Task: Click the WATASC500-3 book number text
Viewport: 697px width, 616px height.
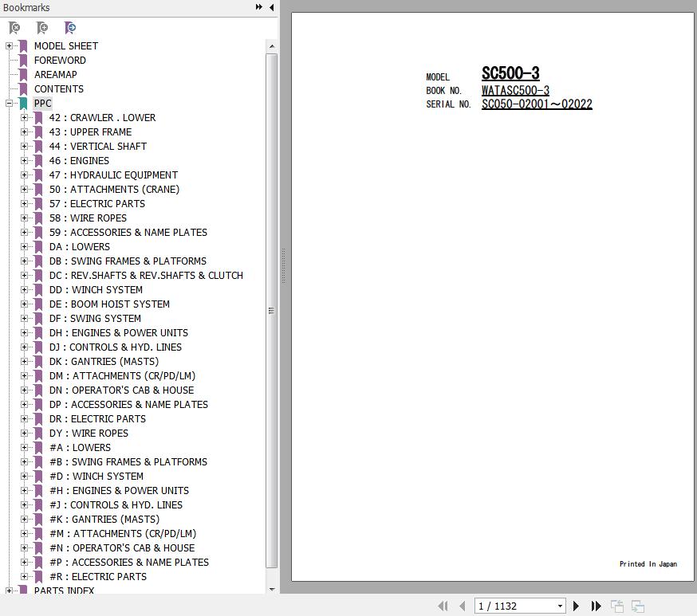Action: (x=516, y=91)
